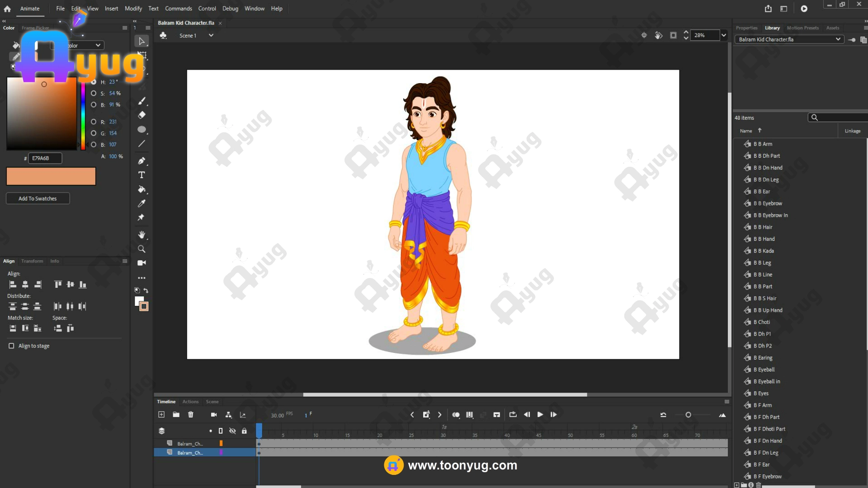The image size is (868, 488).
Task: Open the Modify menu
Action: pyautogui.click(x=133, y=9)
